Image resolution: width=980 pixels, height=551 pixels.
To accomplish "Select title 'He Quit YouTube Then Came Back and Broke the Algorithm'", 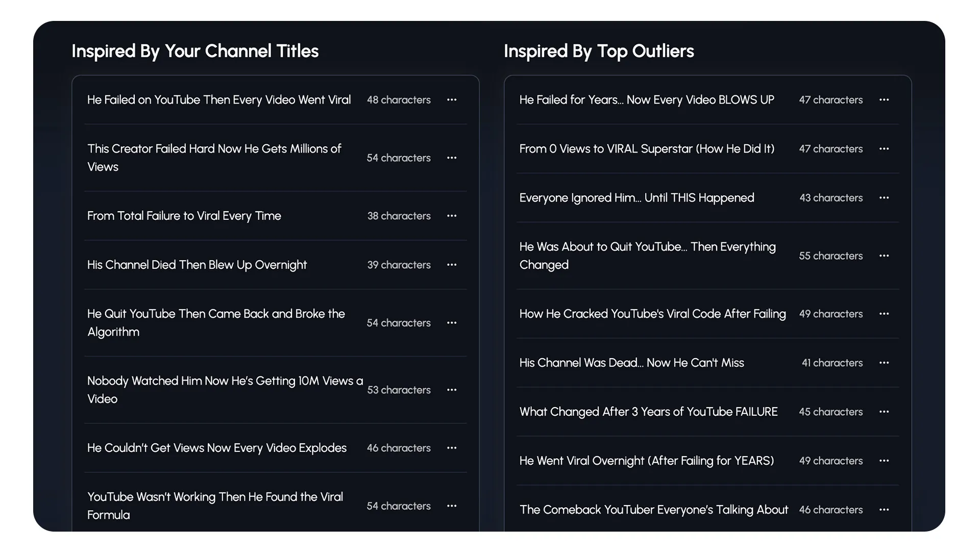I will [x=216, y=322].
